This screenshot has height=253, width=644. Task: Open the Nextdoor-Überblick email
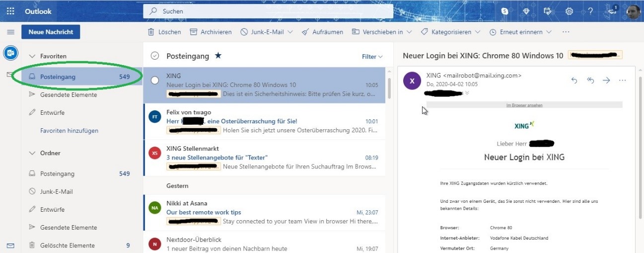click(264, 243)
